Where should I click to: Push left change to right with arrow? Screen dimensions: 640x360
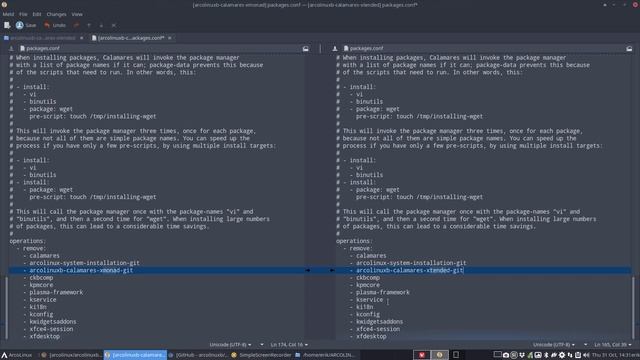click(308, 270)
